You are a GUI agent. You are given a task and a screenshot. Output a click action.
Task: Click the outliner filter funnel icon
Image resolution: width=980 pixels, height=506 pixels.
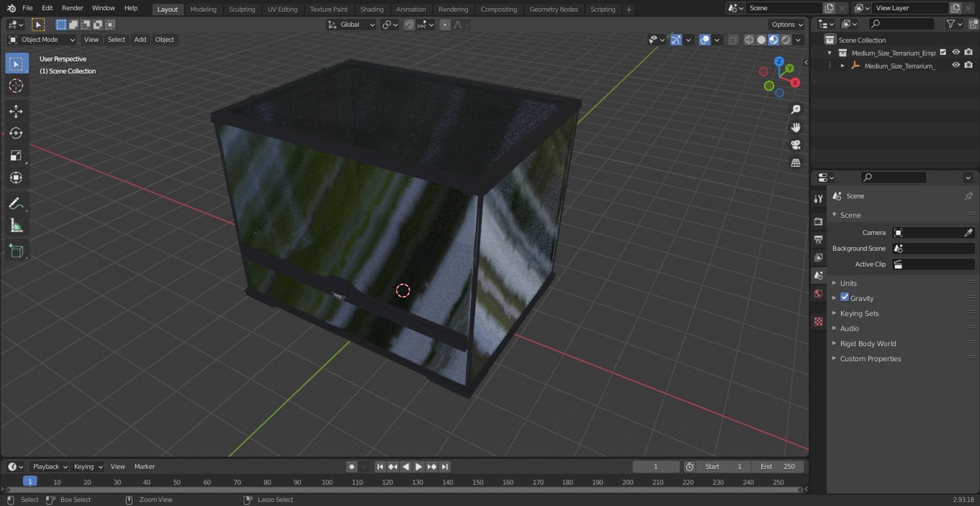[x=950, y=24]
